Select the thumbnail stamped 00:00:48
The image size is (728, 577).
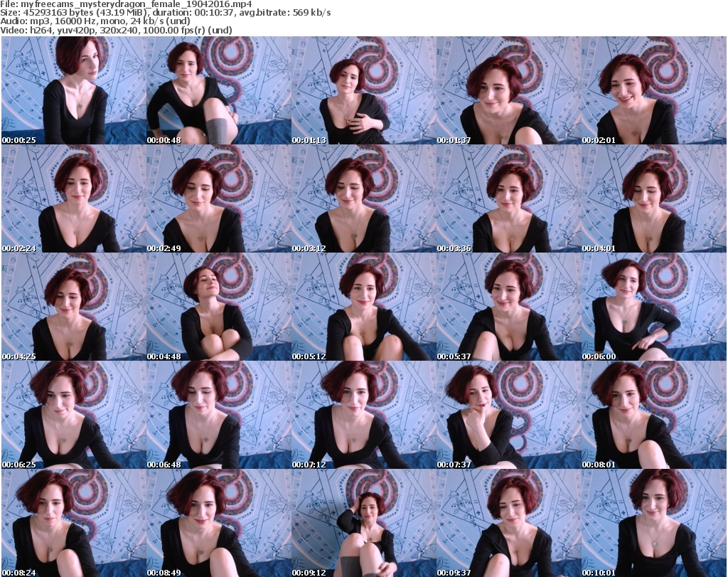coord(219,90)
